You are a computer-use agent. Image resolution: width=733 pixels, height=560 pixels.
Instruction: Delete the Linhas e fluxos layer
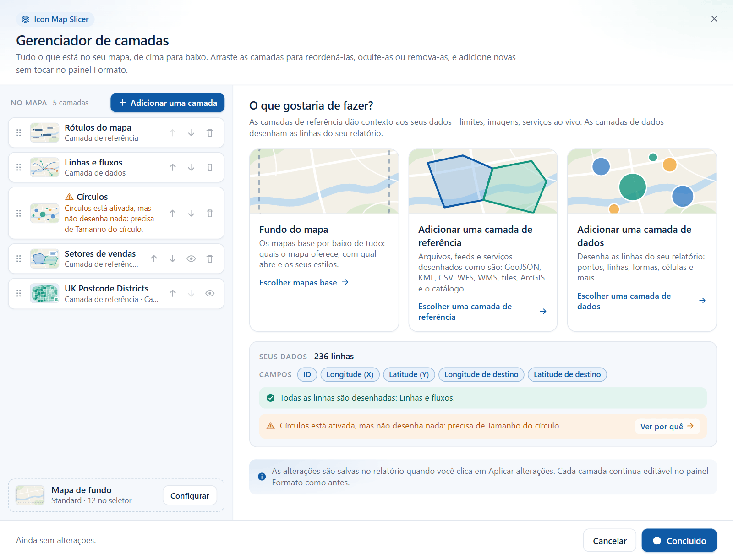[210, 168]
